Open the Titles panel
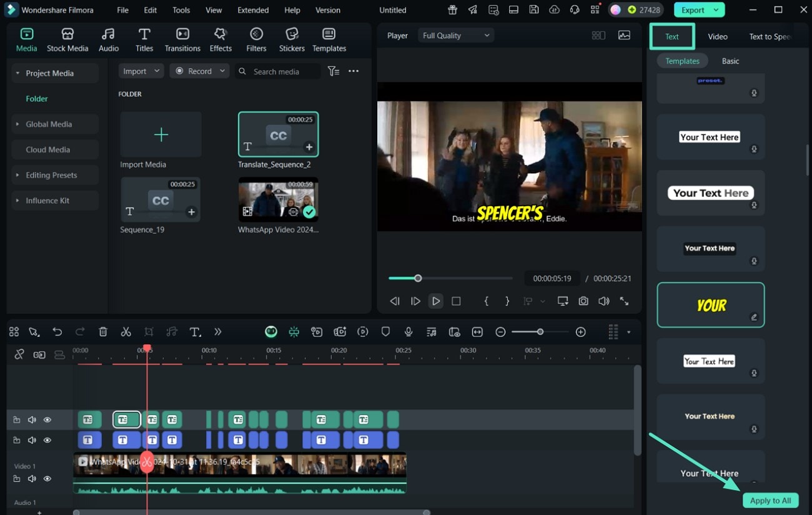The width and height of the screenshot is (812, 515). pos(144,40)
